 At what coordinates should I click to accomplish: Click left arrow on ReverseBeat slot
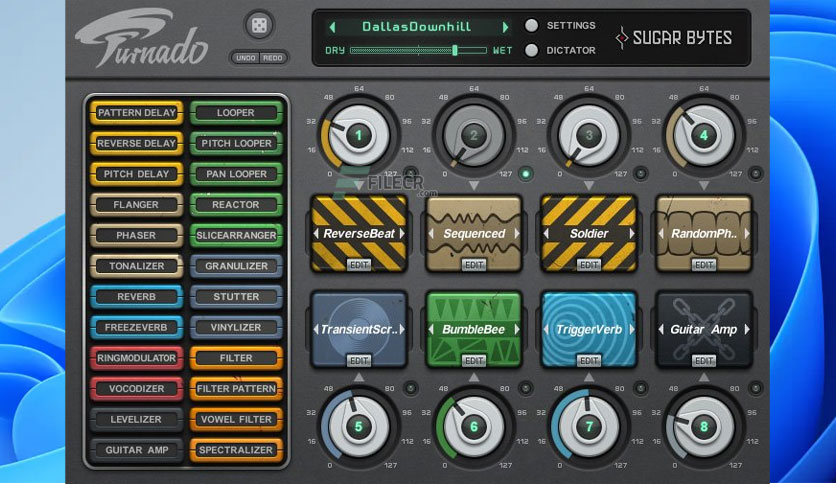316,233
